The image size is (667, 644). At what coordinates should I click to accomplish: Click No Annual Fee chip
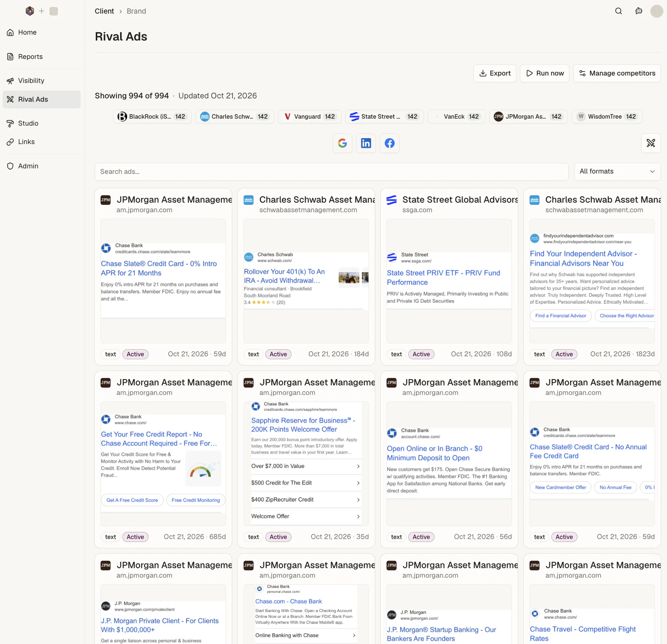click(x=615, y=487)
